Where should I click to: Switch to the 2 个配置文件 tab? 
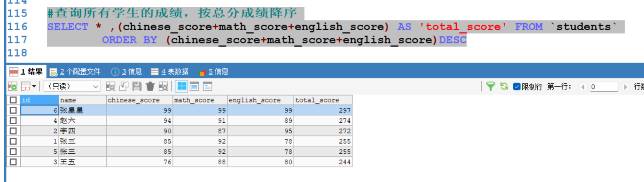click(x=75, y=71)
